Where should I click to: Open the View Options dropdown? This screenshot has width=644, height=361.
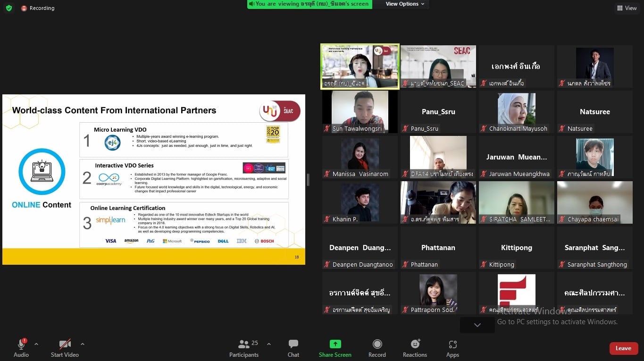point(405,4)
